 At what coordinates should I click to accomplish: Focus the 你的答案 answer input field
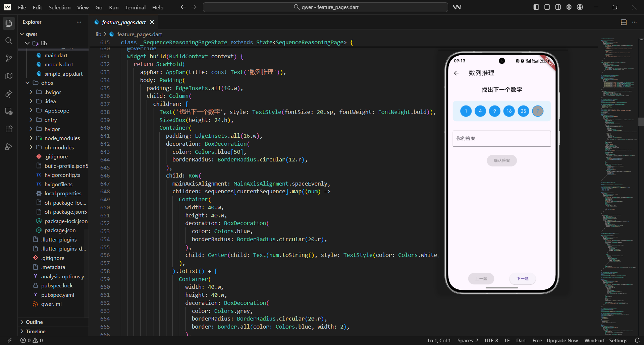501,138
